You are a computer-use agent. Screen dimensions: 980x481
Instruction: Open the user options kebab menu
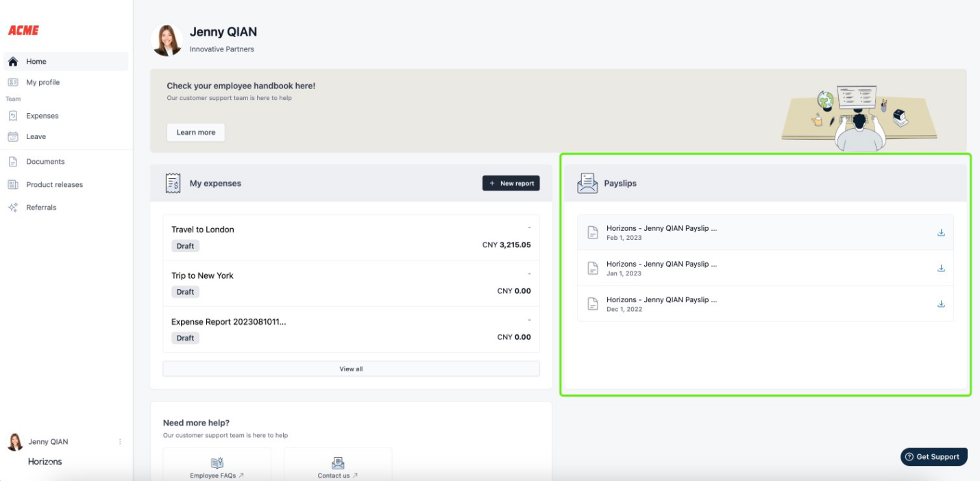pyautogui.click(x=120, y=442)
